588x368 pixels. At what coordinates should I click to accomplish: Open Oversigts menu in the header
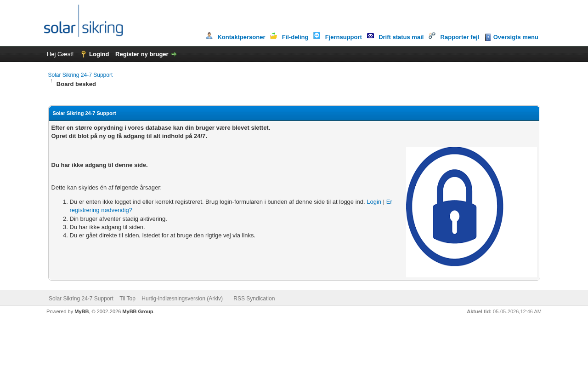point(515,37)
